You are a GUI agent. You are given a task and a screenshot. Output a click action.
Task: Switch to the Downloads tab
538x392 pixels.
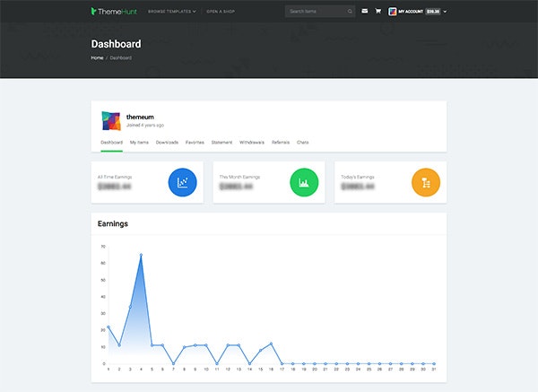167,142
